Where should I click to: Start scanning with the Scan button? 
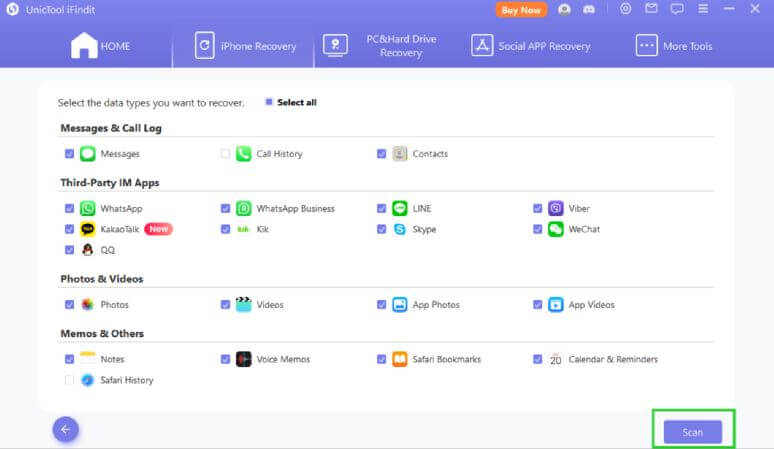[693, 432]
